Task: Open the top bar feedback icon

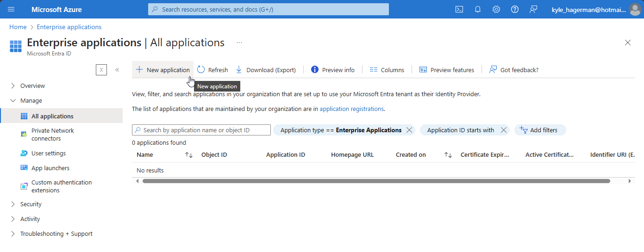Action: [x=533, y=9]
